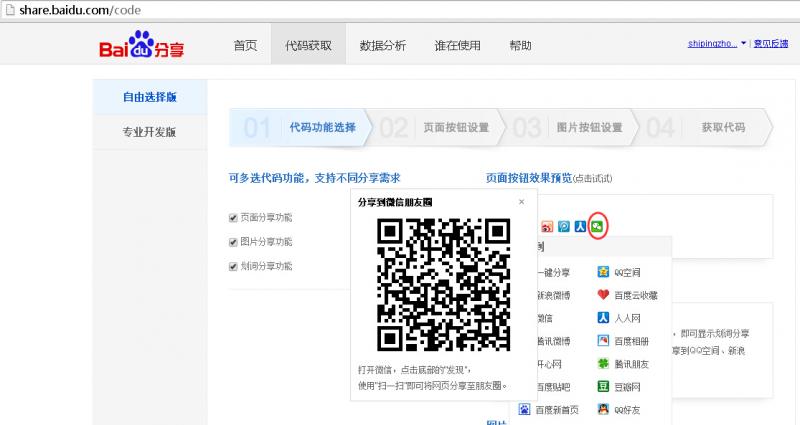Click the 打开微信 instruction text
Image resolution: width=800 pixels, height=425 pixels.
point(414,370)
